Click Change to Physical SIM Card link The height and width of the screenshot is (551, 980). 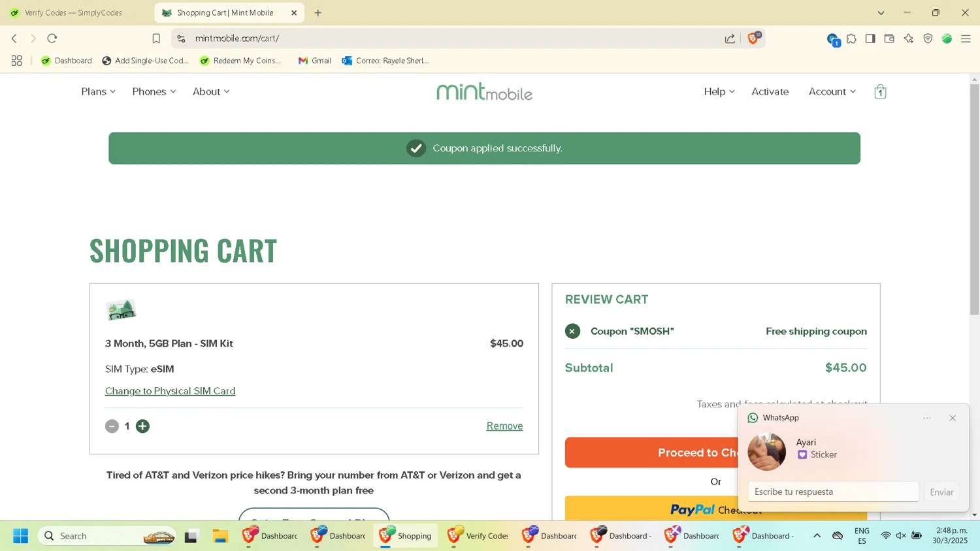(x=170, y=391)
